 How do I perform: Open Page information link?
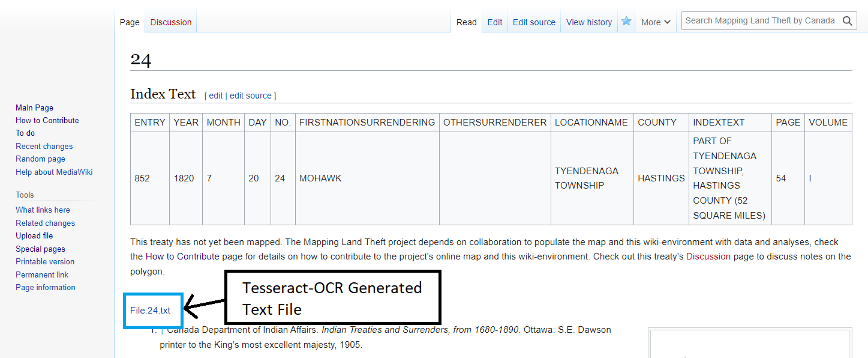point(46,287)
